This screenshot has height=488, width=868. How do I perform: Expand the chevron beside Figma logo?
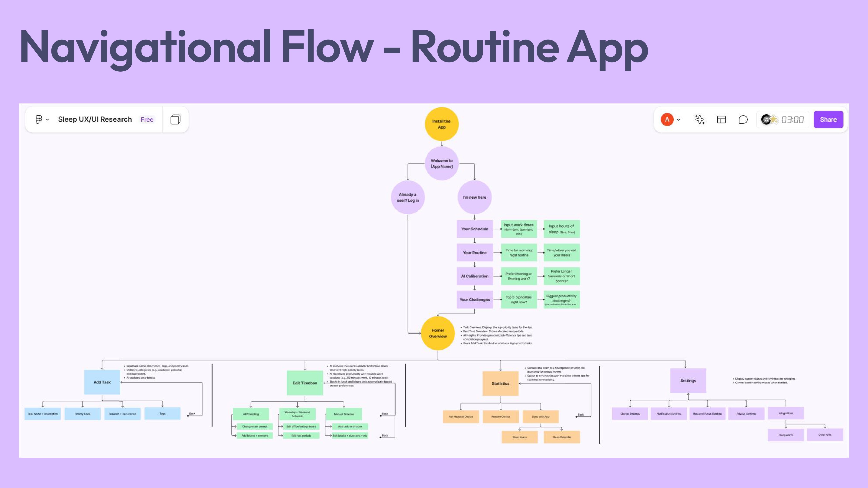pos(48,120)
